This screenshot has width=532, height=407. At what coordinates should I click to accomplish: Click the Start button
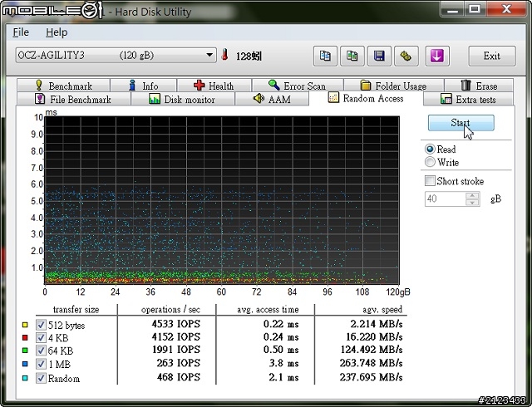click(x=461, y=122)
